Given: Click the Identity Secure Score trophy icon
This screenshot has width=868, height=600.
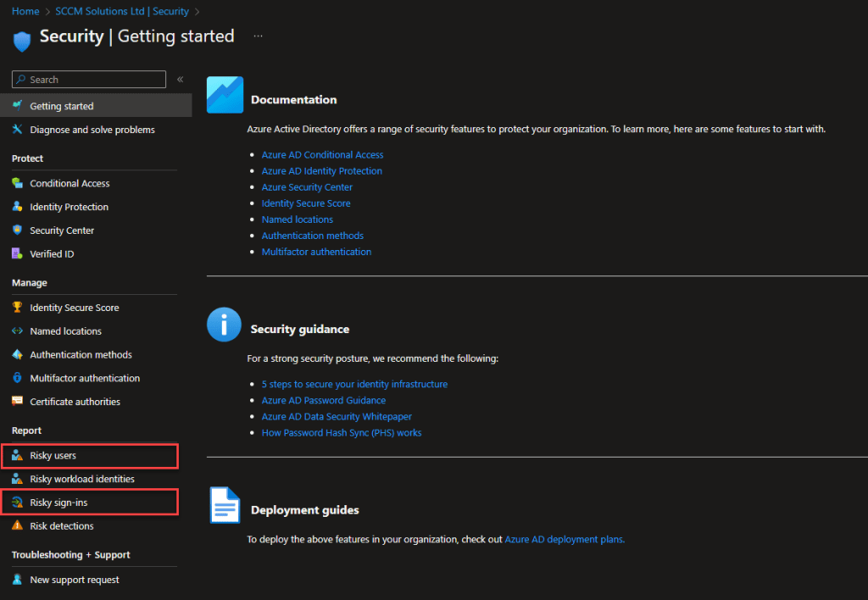Looking at the screenshot, I should pos(17,308).
